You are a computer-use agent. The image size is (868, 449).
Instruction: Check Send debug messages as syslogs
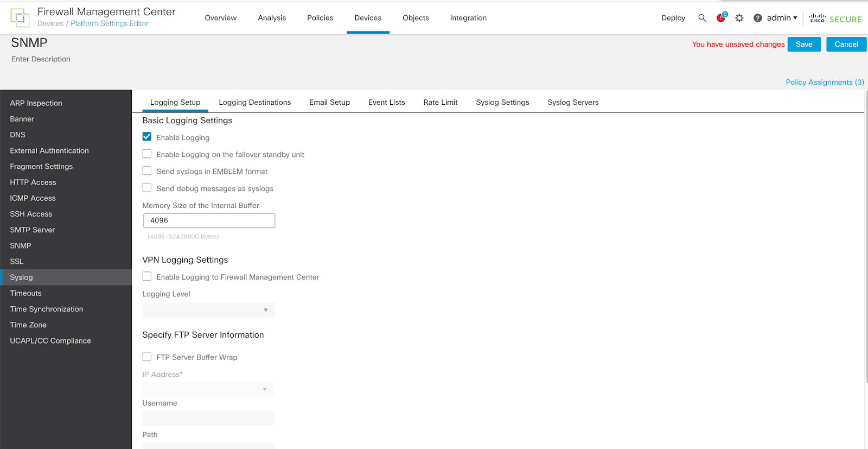click(x=147, y=188)
